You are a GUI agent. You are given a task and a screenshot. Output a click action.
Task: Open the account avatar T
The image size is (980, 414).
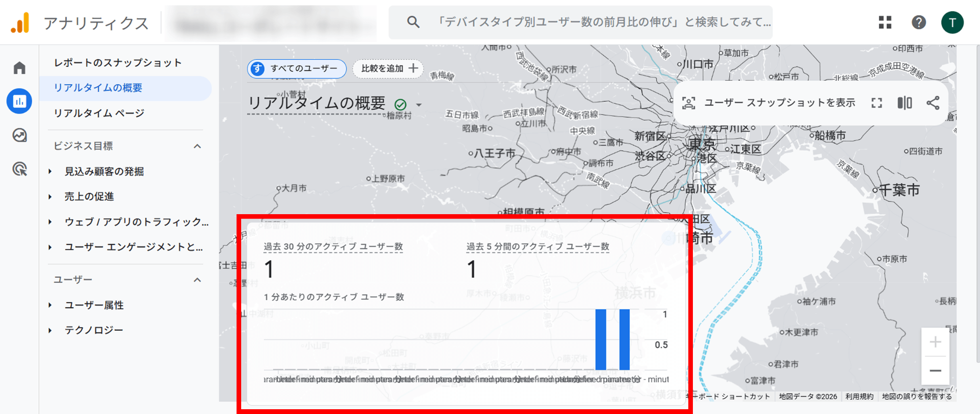952,22
